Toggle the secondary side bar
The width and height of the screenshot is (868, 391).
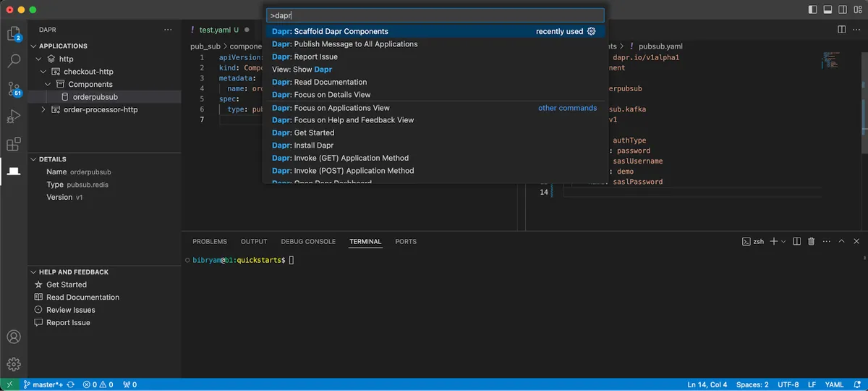pos(841,9)
